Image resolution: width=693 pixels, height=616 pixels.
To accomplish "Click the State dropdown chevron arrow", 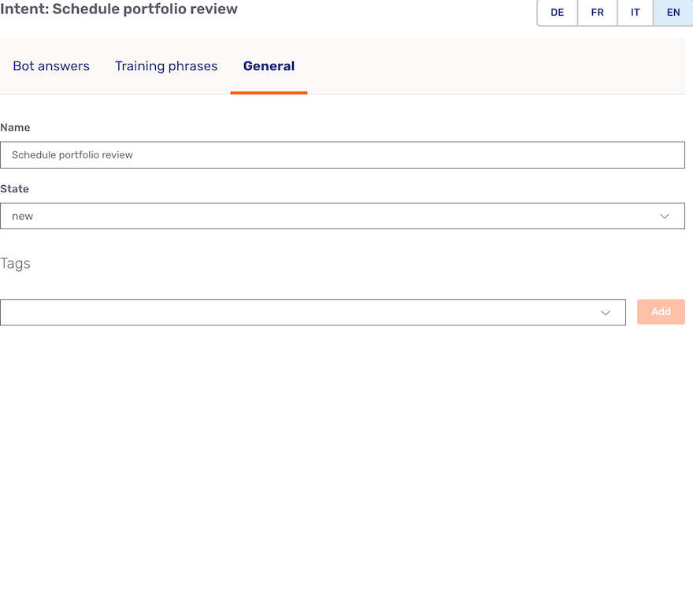I will (x=665, y=216).
